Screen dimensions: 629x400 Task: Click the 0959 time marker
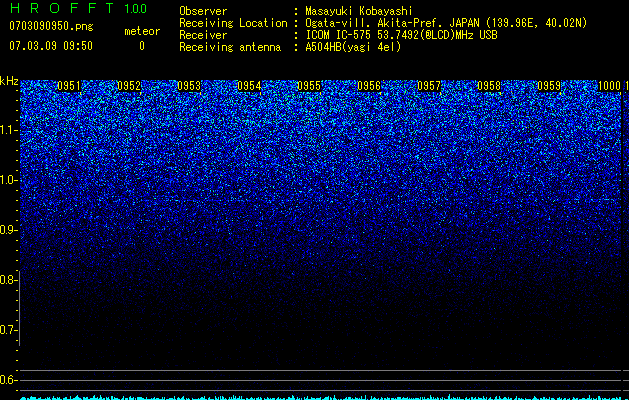549,86
